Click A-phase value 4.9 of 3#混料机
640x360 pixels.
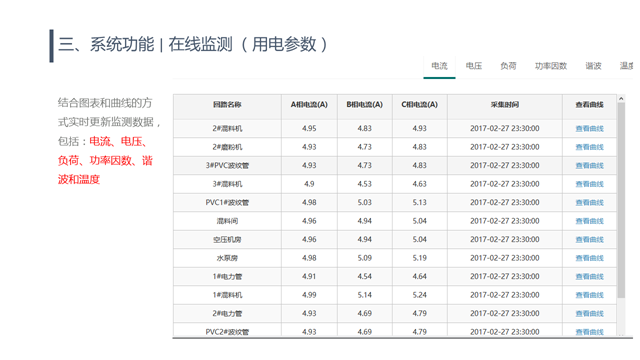click(309, 184)
